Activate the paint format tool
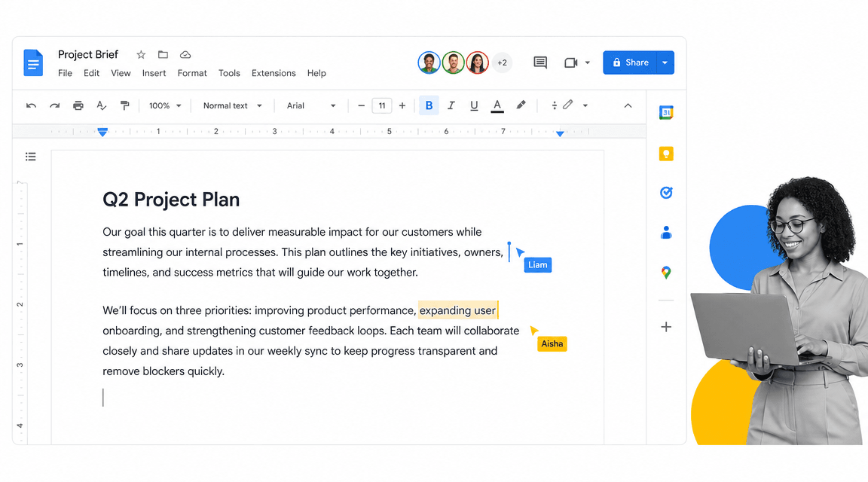The image size is (868, 482). (x=124, y=105)
